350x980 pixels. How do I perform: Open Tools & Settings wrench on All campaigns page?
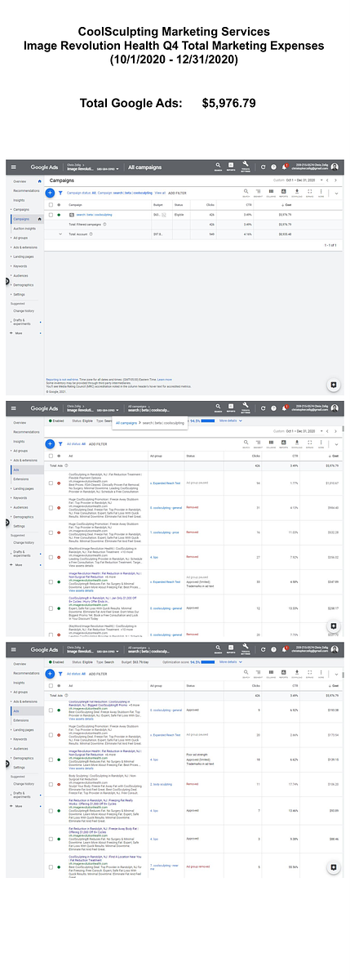pos(246,167)
